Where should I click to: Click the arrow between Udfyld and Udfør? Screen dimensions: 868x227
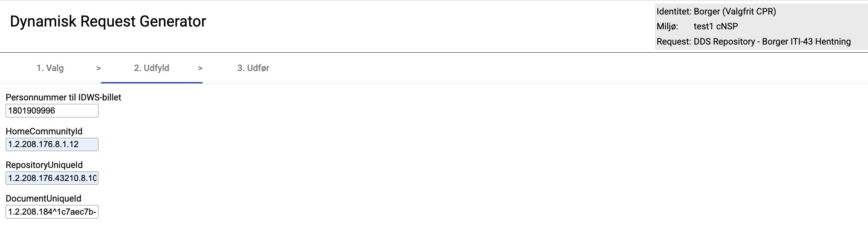click(x=200, y=68)
